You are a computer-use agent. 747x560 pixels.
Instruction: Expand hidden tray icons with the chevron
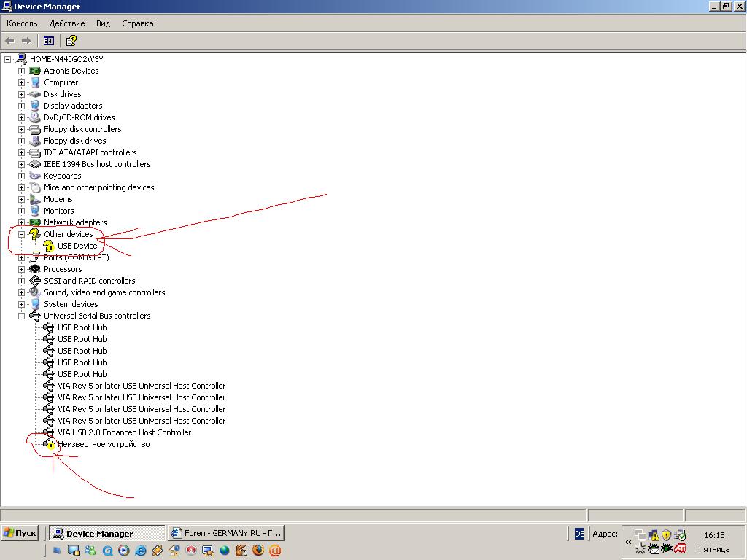pyautogui.click(x=627, y=542)
